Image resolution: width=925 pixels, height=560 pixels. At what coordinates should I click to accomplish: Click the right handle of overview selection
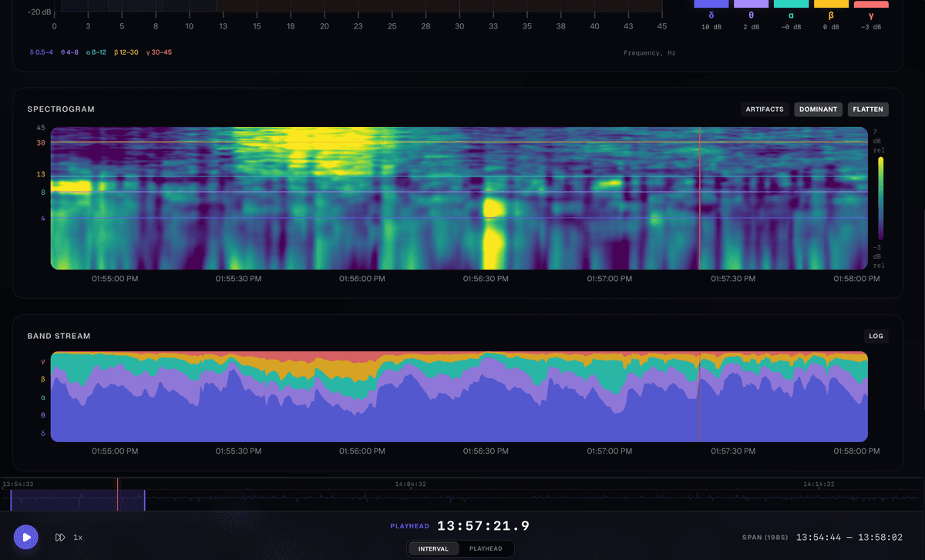145,500
